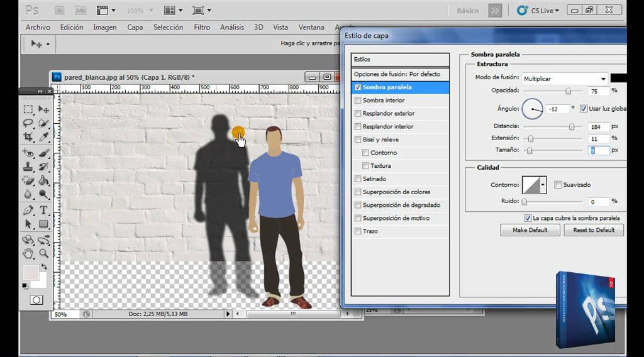The image size is (644, 357).
Task: Enable Sombra interior style
Action: coord(358,100)
